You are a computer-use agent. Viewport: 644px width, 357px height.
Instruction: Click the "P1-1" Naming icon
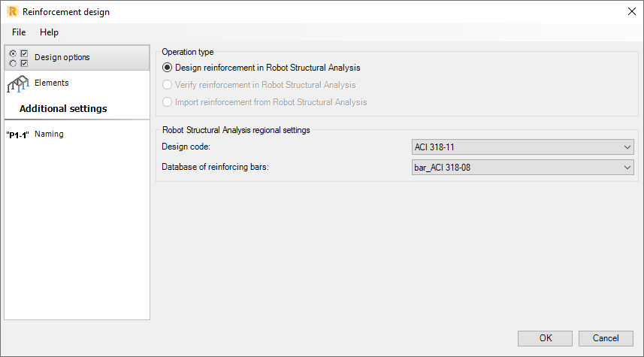coord(17,135)
